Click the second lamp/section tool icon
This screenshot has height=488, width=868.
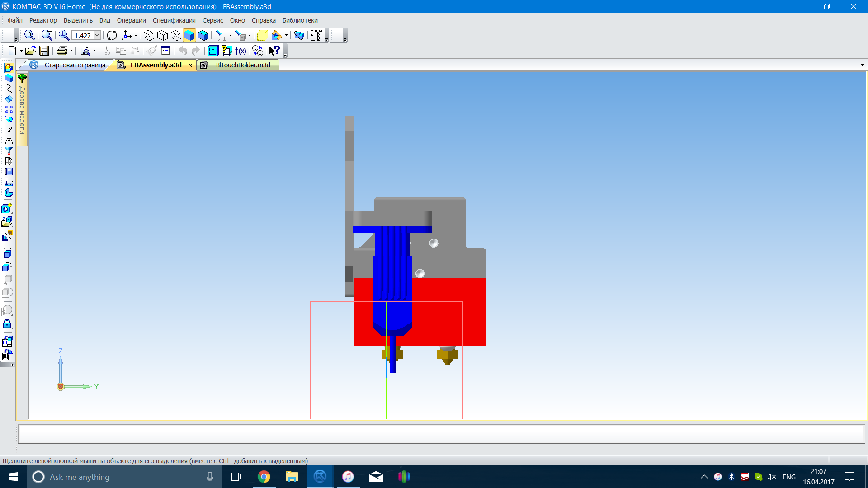240,35
